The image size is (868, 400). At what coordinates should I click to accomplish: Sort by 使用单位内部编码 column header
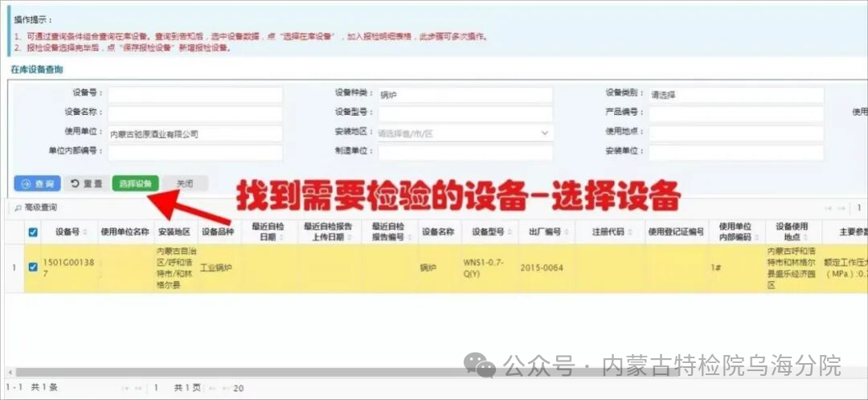tap(737, 232)
